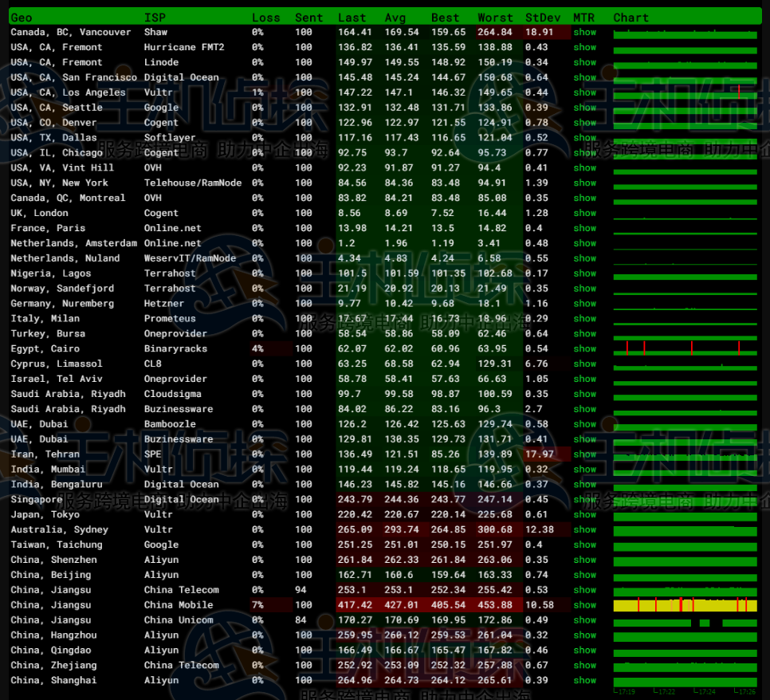
Task: Click the Worst column header
Action: point(495,18)
